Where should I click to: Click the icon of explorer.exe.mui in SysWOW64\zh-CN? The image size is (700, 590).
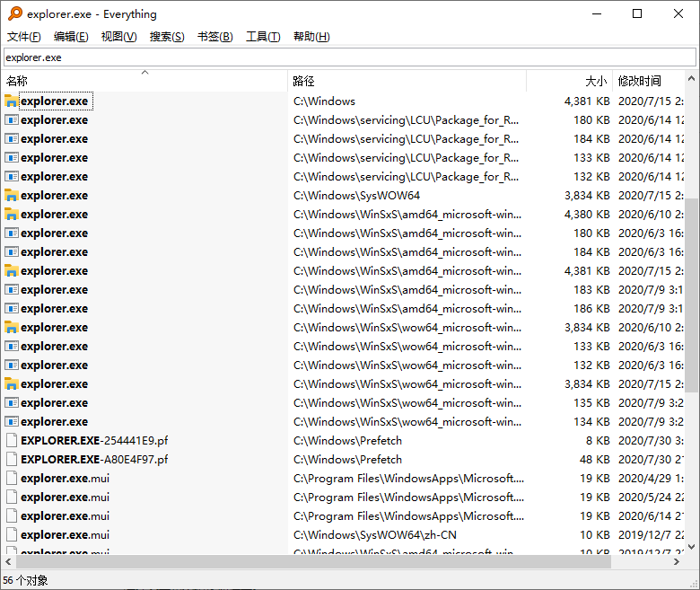tap(12, 534)
